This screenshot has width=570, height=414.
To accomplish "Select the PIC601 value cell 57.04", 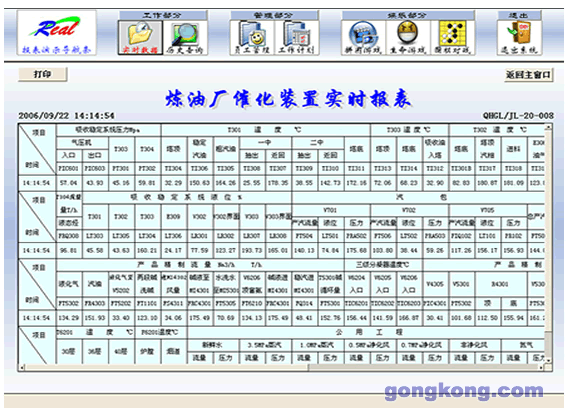I will point(69,183).
